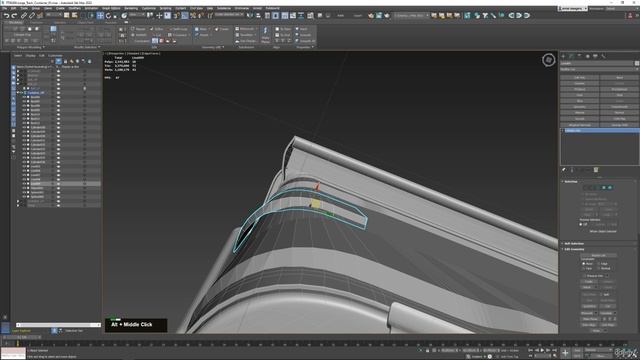640x360 pixels.
Task: Select Polygon sub-object level icon
Action: [x=604, y=187]
